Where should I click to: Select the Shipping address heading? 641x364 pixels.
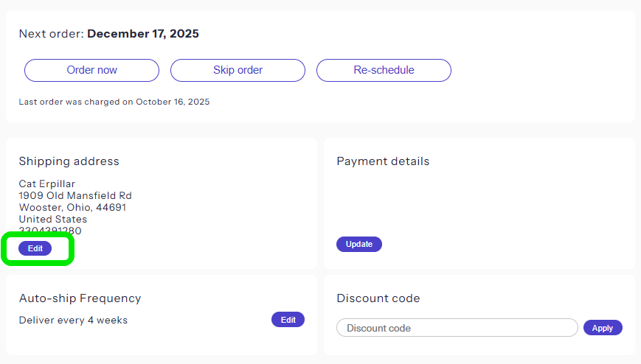click(x=69, y=161)
